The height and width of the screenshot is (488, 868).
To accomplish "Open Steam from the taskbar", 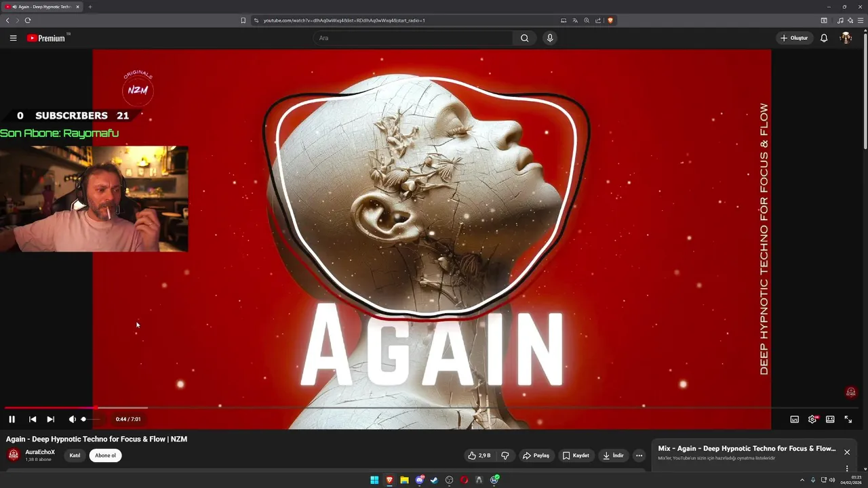I will [435, 480].
